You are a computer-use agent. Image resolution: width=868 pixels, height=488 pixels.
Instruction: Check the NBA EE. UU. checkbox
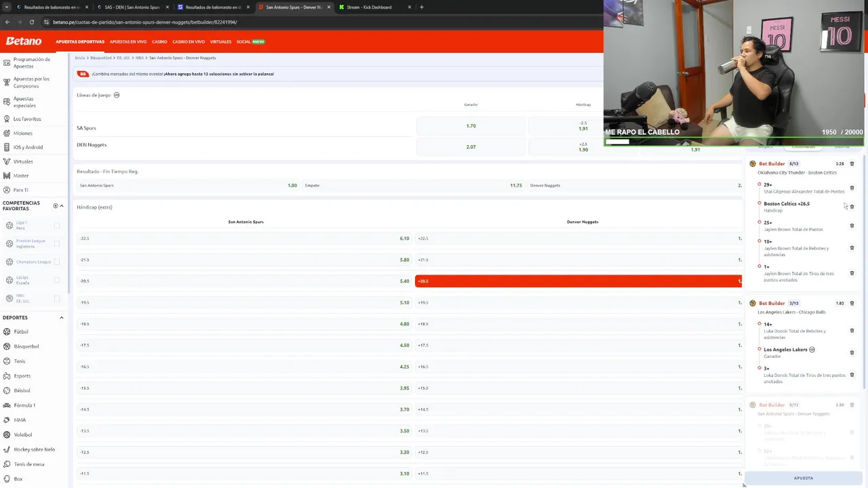[x=57, y=298]
